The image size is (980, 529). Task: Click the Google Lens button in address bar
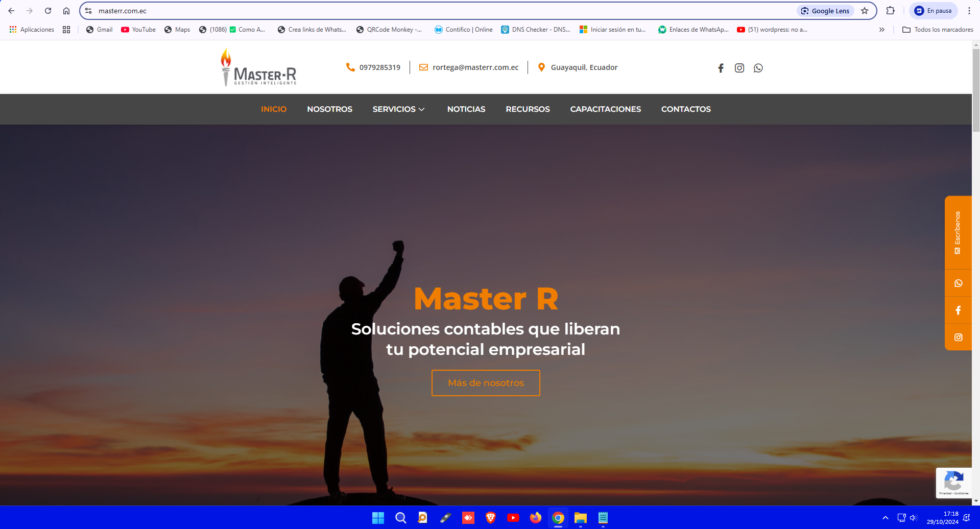pos(825,11)
